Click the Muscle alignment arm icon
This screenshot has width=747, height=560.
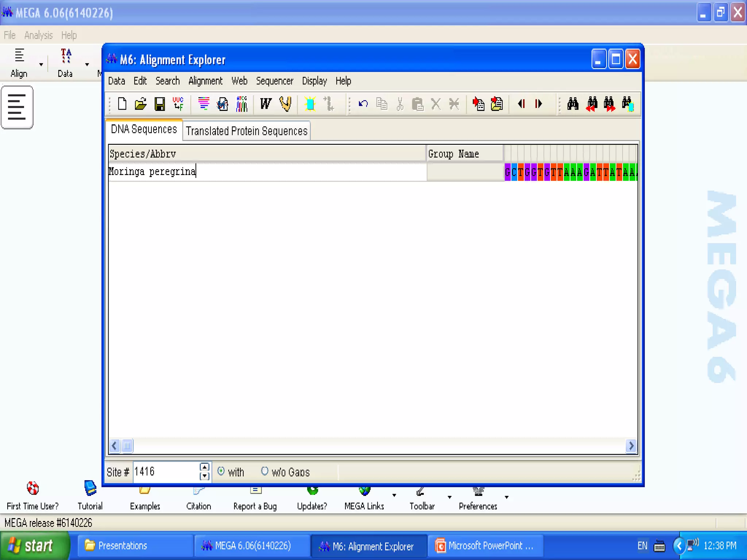[286, 104]
